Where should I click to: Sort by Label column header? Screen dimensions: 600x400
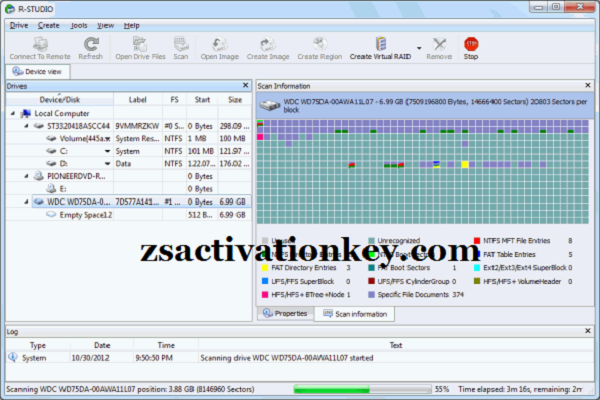click(138, 100)
